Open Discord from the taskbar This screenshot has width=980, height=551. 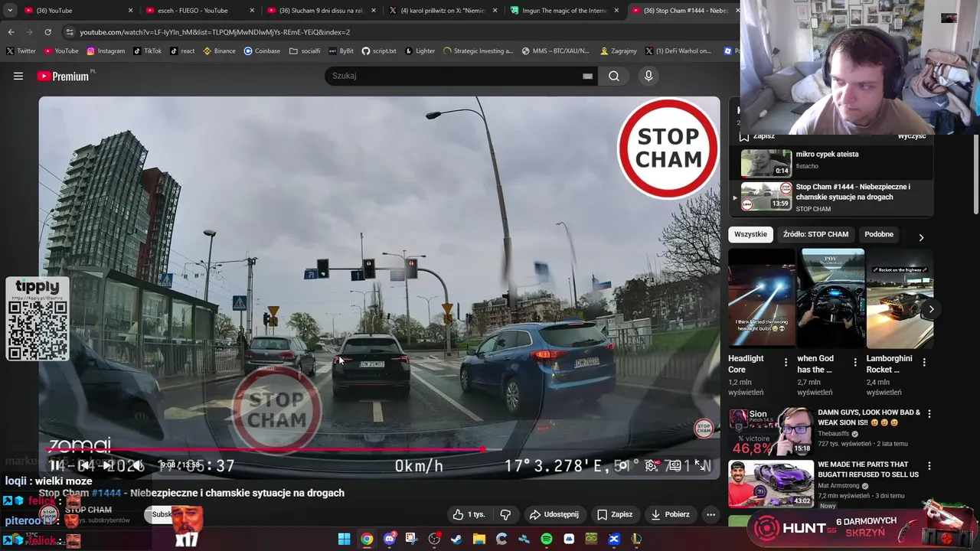pos(389,539)
